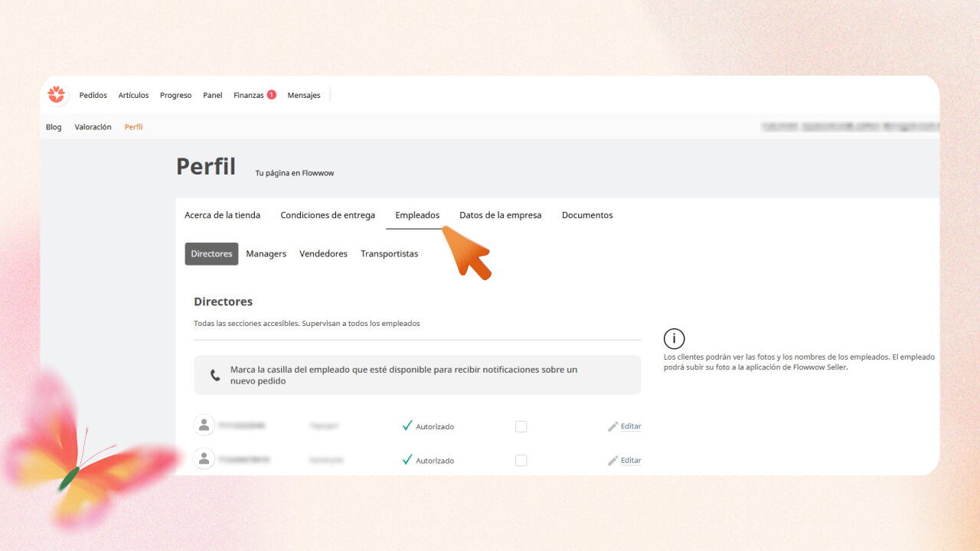Click the Editar link for first director
This screenshot has width=980, height=551.
tap(631, 426)
